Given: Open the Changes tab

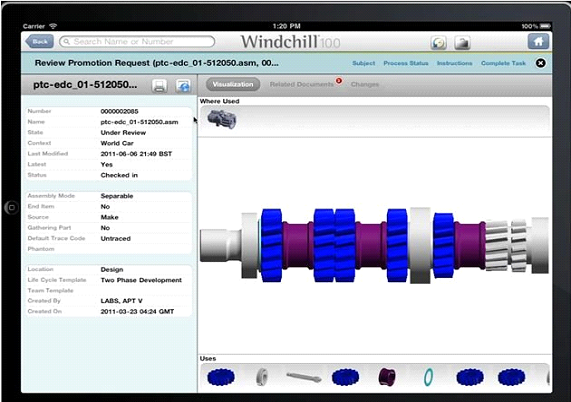Looking at the screenshot, I should click(x=365, y=84).
